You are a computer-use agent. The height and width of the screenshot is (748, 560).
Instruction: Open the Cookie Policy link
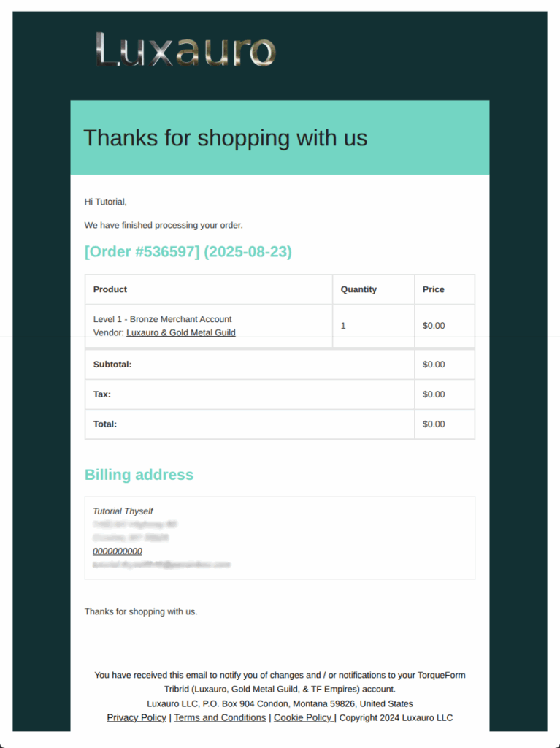[304, 717]
